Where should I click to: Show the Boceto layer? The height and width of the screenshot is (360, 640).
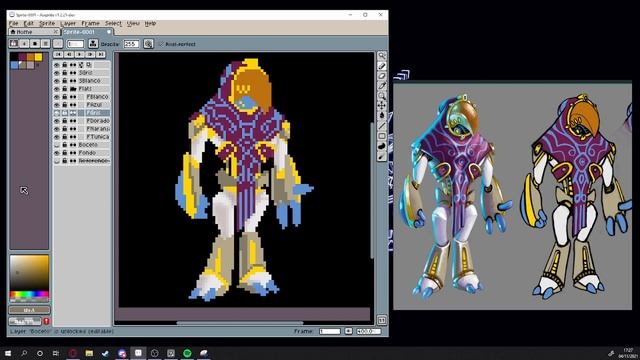(x=57, y=145)
